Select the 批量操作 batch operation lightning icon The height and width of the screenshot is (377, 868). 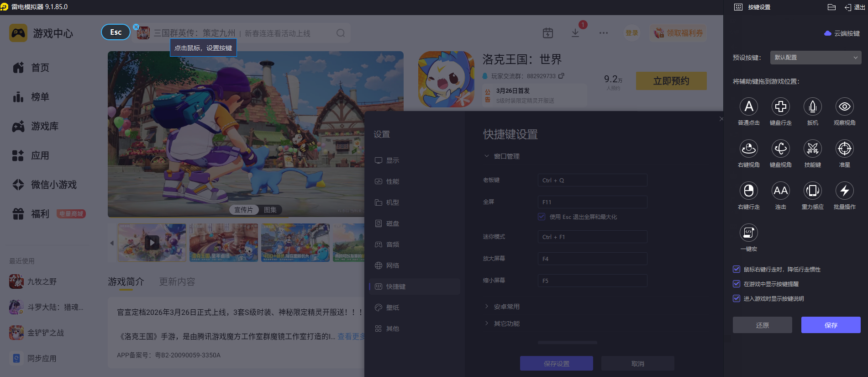pos(845,191)
